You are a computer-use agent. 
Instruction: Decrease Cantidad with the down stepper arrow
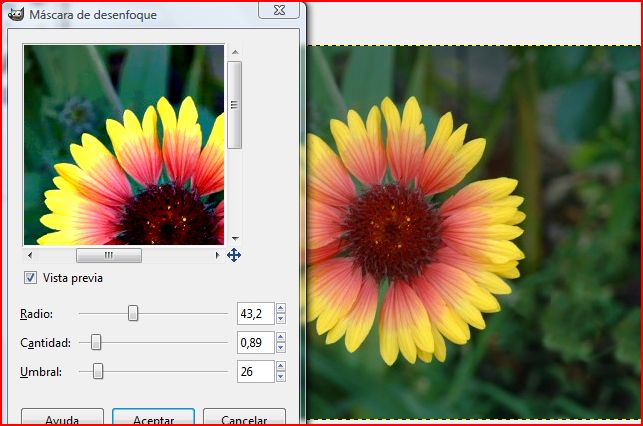click(281, 348)
